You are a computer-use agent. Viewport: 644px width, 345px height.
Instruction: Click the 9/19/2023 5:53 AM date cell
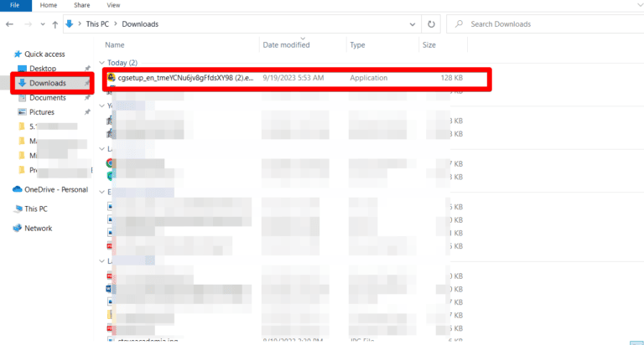293,78
